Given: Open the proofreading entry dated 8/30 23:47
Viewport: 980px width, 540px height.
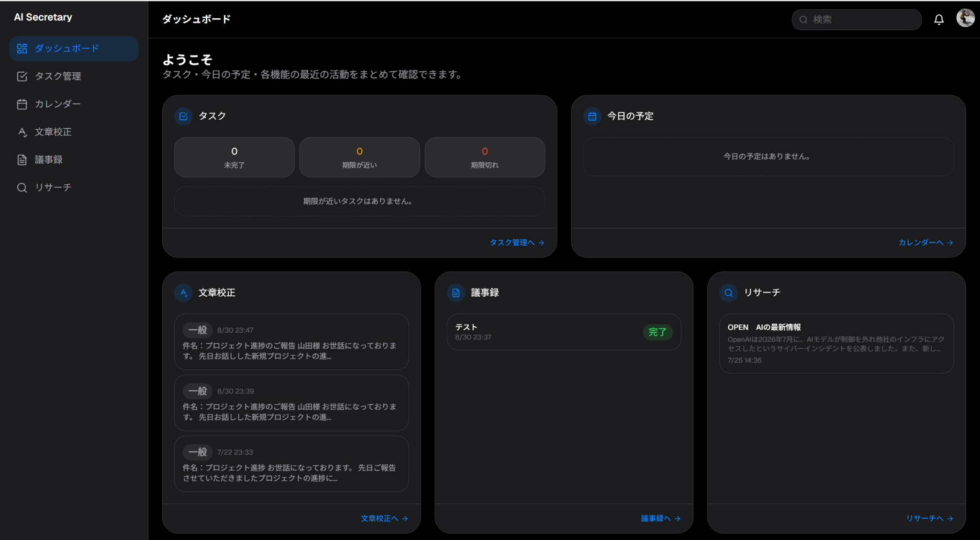Looking at the screenshot, I should tap(291, 342).
